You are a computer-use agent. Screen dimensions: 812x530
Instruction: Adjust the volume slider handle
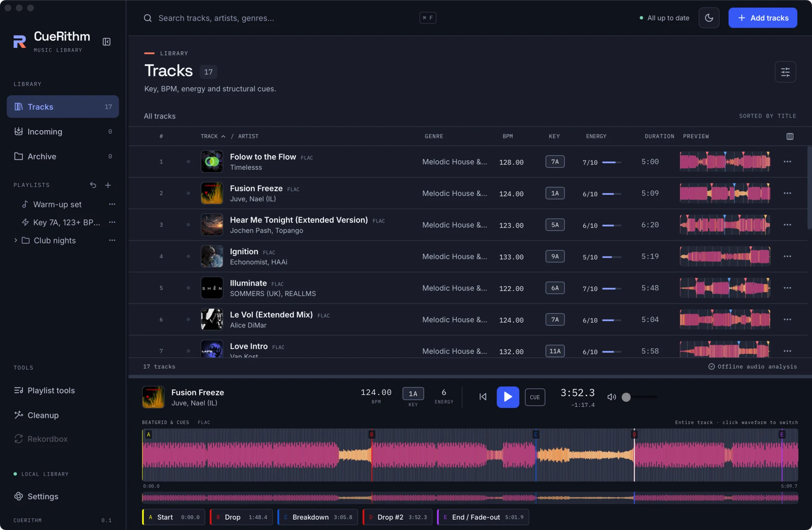point(626,397)
